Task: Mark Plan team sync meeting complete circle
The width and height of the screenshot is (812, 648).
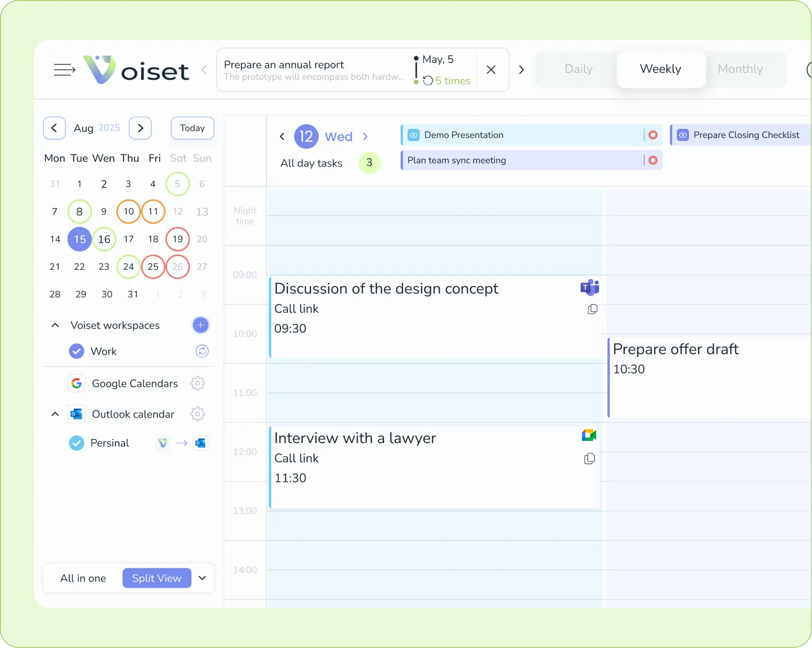Action: (x=653, y=160)
